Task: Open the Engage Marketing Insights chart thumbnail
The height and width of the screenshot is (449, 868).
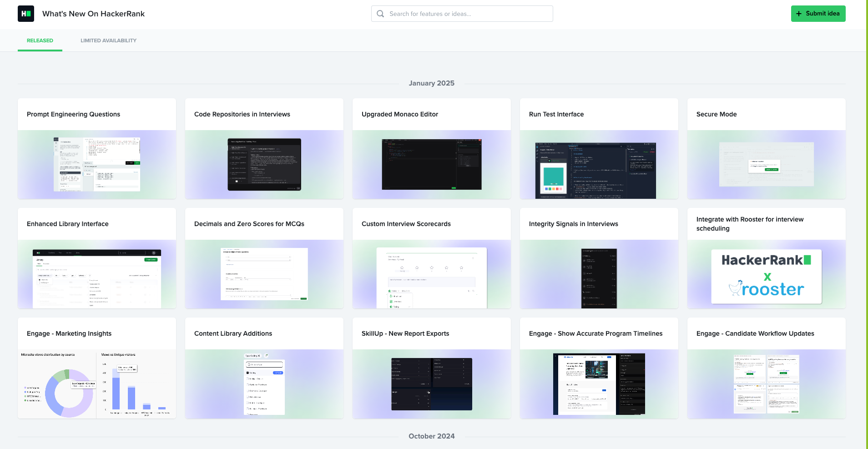Action: (x=97, y=384)
